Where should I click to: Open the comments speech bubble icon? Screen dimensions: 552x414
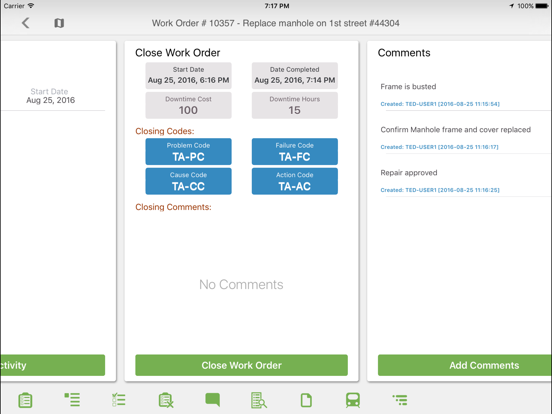point(213,400)
